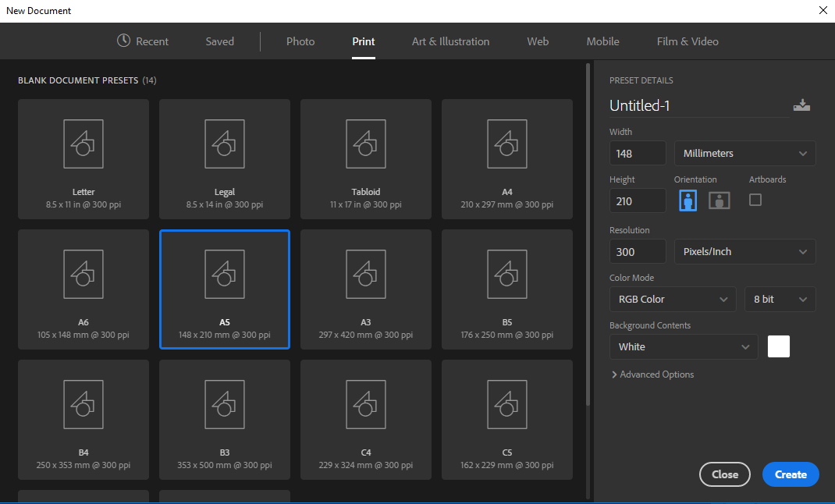Click the Create button
Viewport: 835px width, 504px height.
coord(790,474)
